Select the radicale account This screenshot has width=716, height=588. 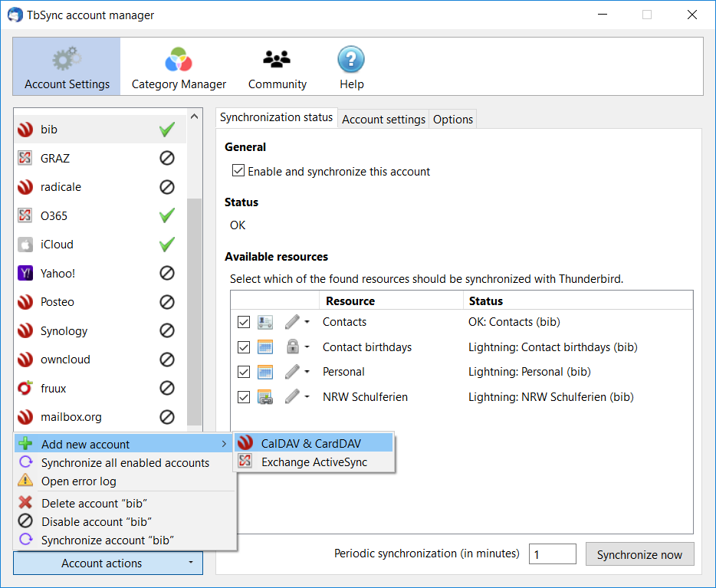(100, 187)
